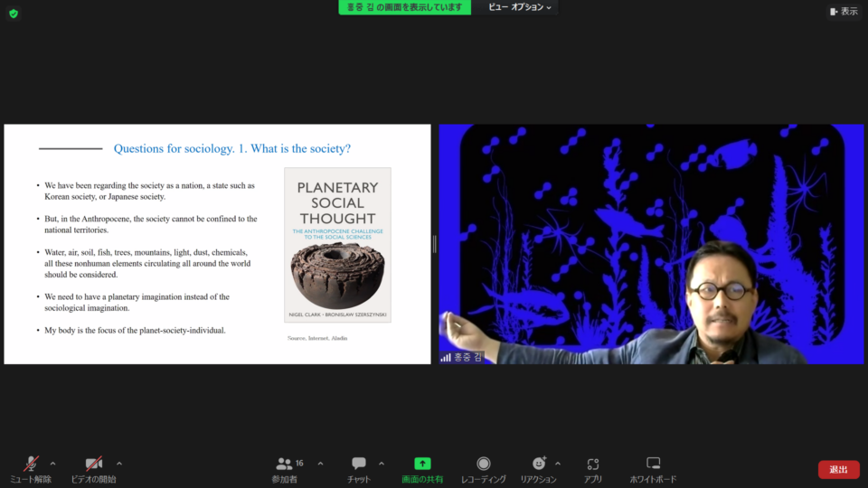
Task: Click bullet 'We need to have a planetary imagination'
Action: tap(137, 302)
